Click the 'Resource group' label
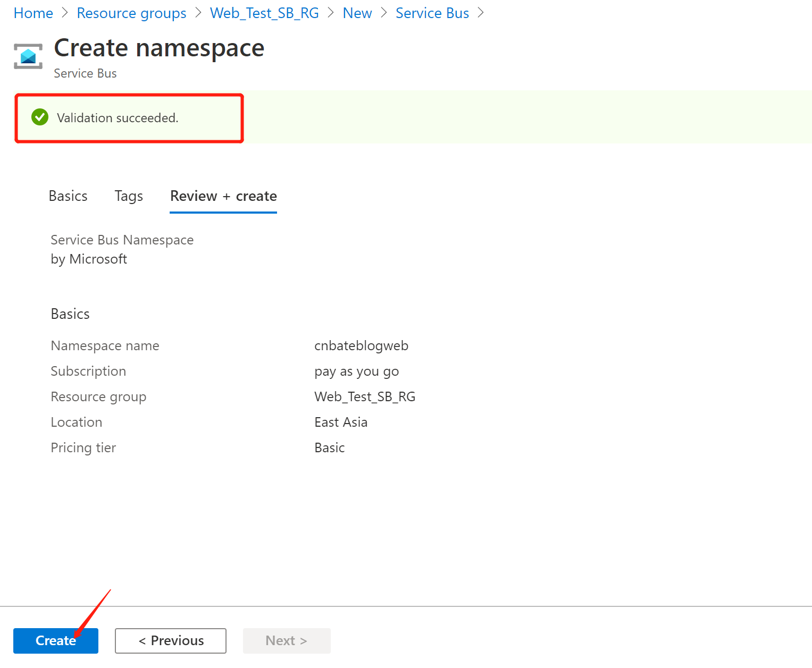This screenshot has width=812, height=668. pos(98,397)
